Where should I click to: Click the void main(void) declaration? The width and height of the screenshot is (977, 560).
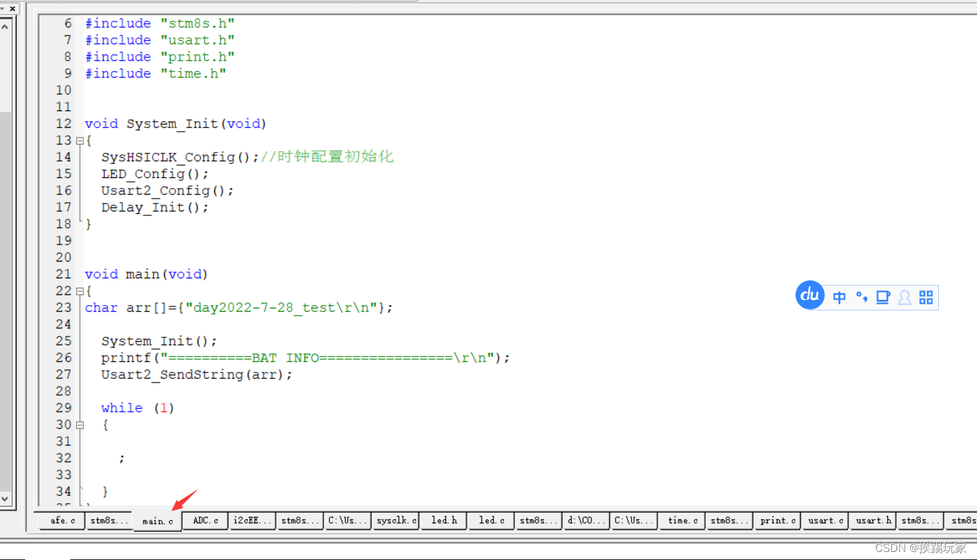(x=146, y=274)
